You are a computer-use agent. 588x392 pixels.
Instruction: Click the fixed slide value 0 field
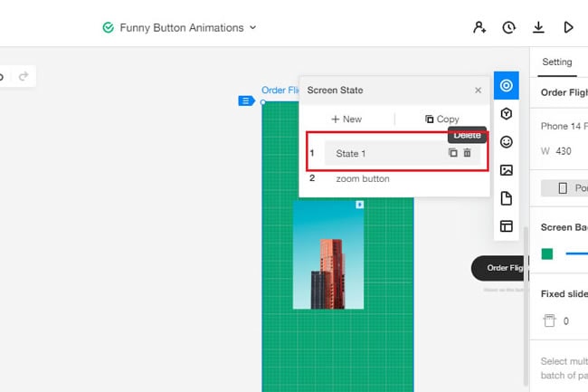tap(566, 321)
